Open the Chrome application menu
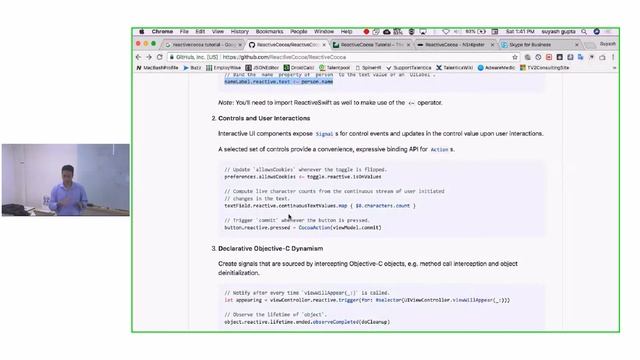This screenshot has width=640, height=360. (x=162, y=31)
